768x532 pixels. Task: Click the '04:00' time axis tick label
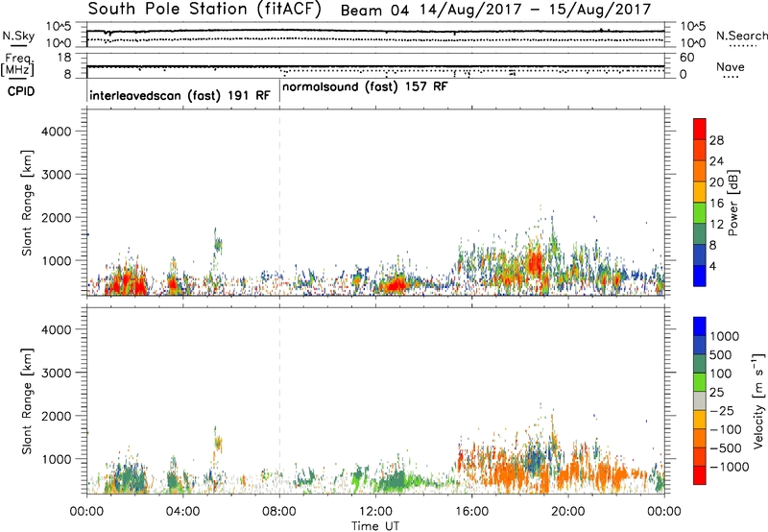(182, 512)
